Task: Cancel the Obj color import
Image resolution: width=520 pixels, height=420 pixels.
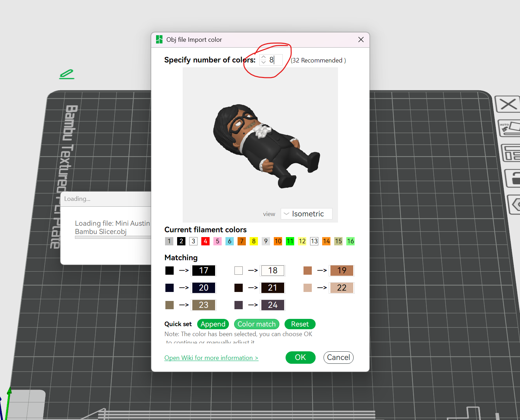Action: pos(338,358)
